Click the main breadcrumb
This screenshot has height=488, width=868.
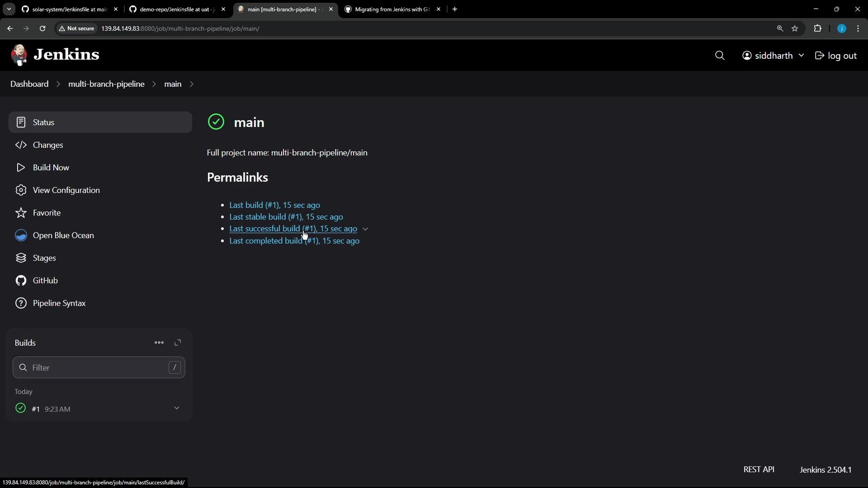tap(173, 84)
